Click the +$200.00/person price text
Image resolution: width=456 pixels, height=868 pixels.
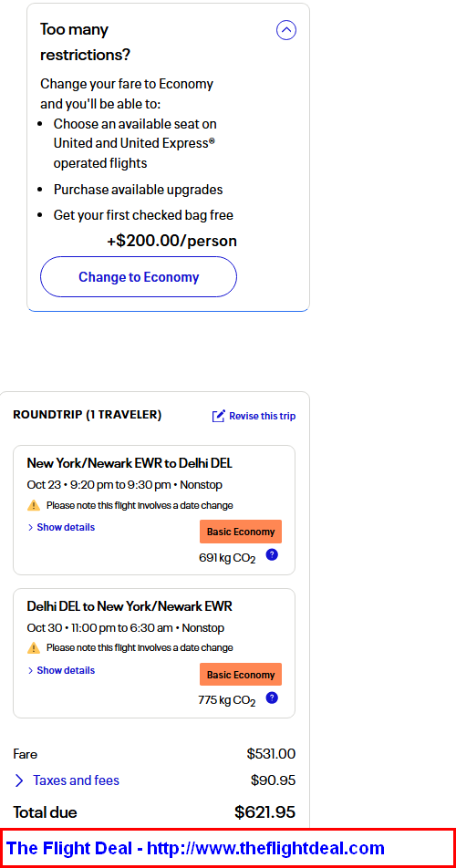[x=171, y=241]
